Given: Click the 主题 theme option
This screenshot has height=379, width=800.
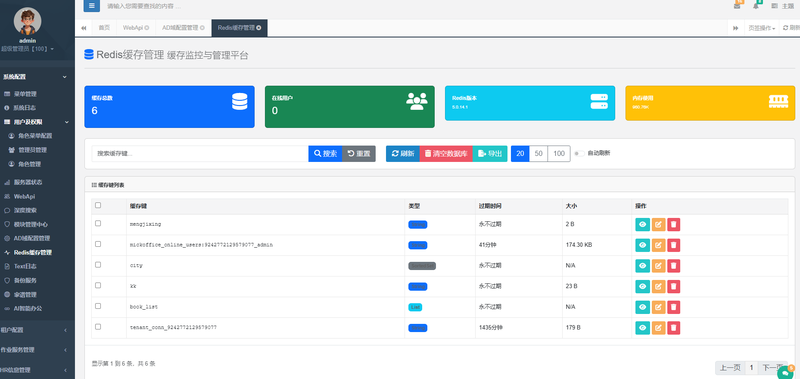Looking at the screenshot, I should tap(788, 6).
